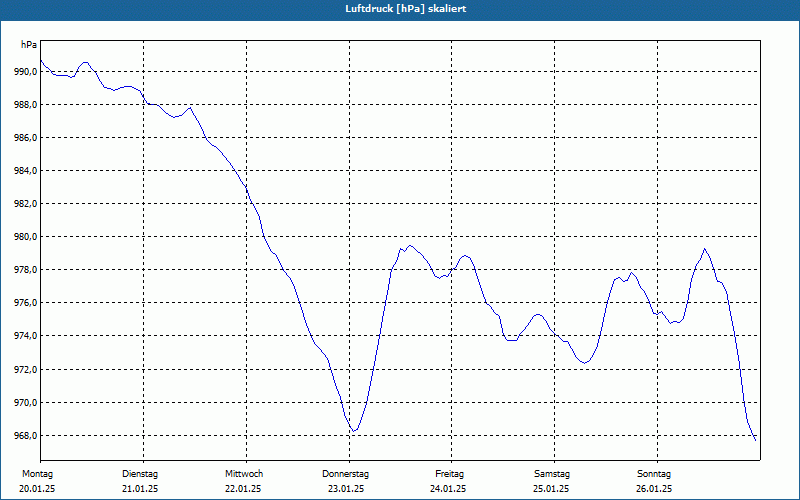Select the 988,0 axis value
800x500 pixels.
[x=26, y=105]
